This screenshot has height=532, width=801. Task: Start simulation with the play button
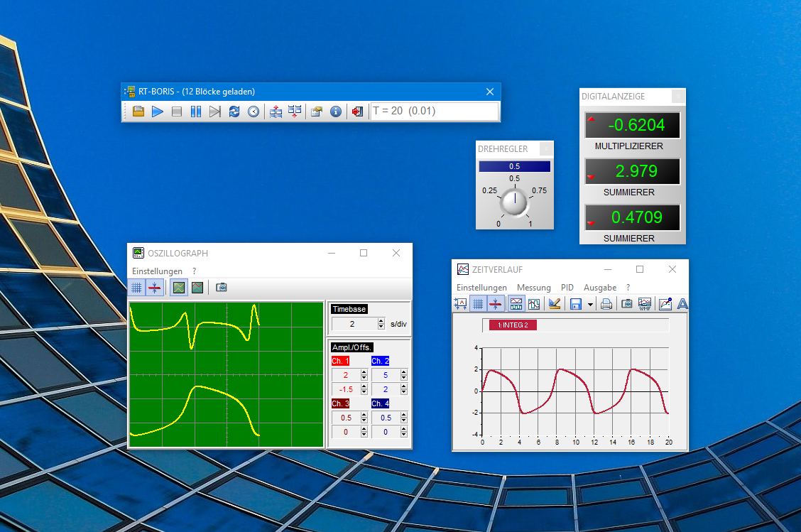tap(158, 111)
